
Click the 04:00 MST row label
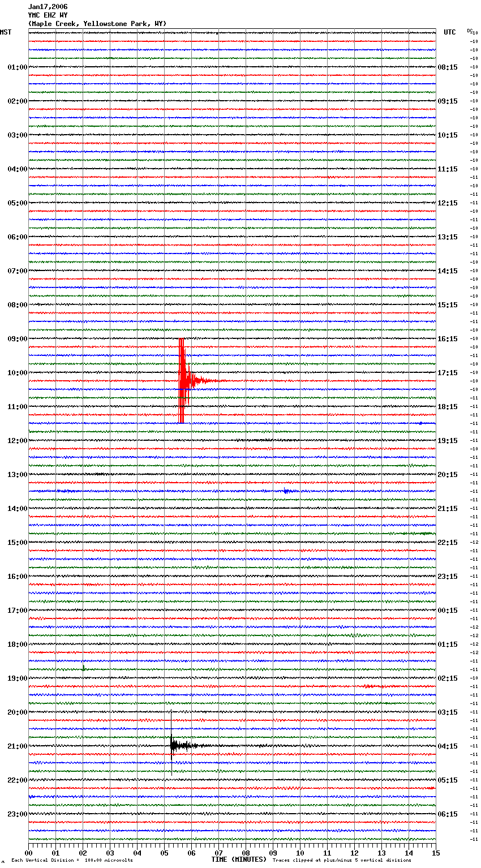coord(17,169)
